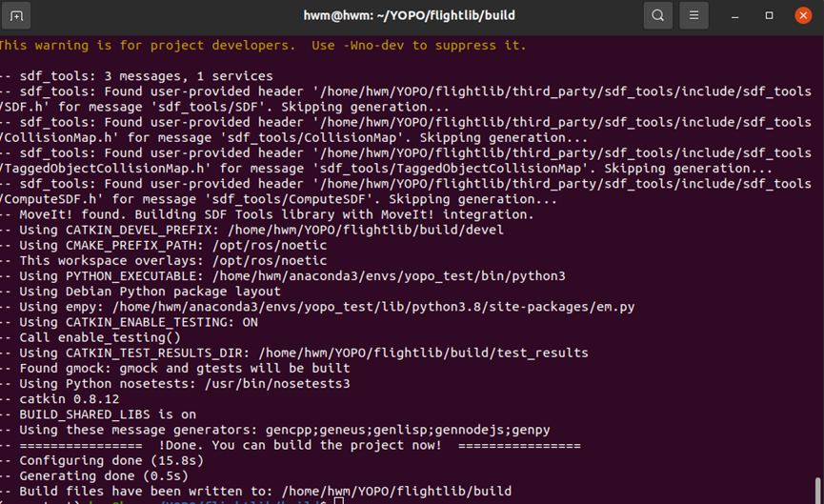Image resolution: width=824 pixels, height=504 pixels.
Task: Maximize the terminal window
Action: [769, 16]
